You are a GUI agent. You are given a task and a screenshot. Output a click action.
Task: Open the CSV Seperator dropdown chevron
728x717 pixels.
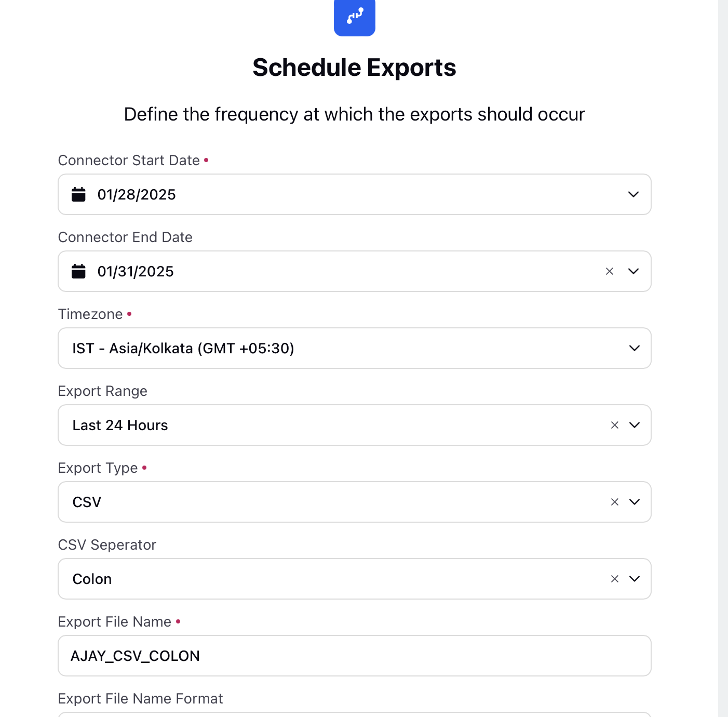point(635,579)
